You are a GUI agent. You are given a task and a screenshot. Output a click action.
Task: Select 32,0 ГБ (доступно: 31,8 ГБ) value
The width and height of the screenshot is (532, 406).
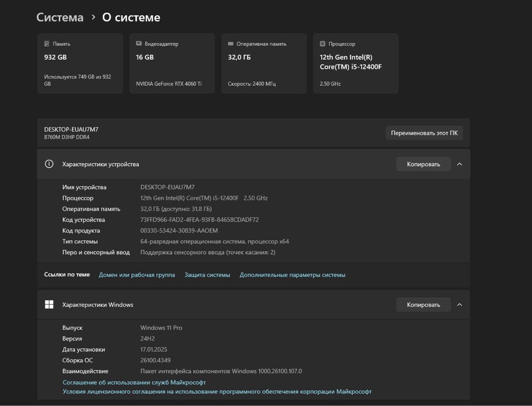click(176, 209)
